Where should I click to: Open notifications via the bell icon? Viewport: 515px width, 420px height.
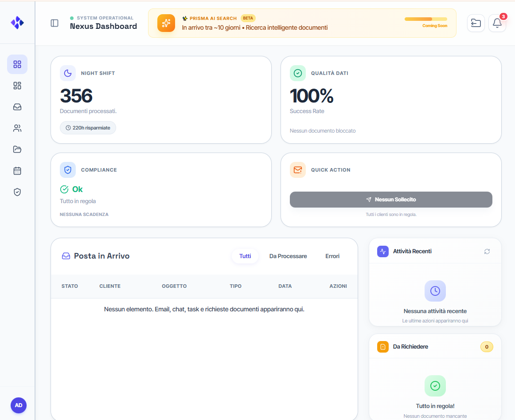coord(497,23)
